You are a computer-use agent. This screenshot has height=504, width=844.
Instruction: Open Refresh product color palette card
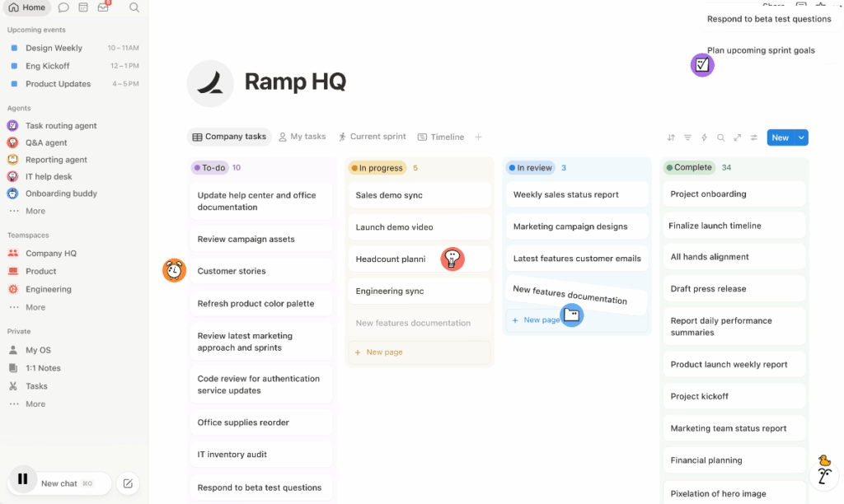pyautogui.click(x=261, y=303)
